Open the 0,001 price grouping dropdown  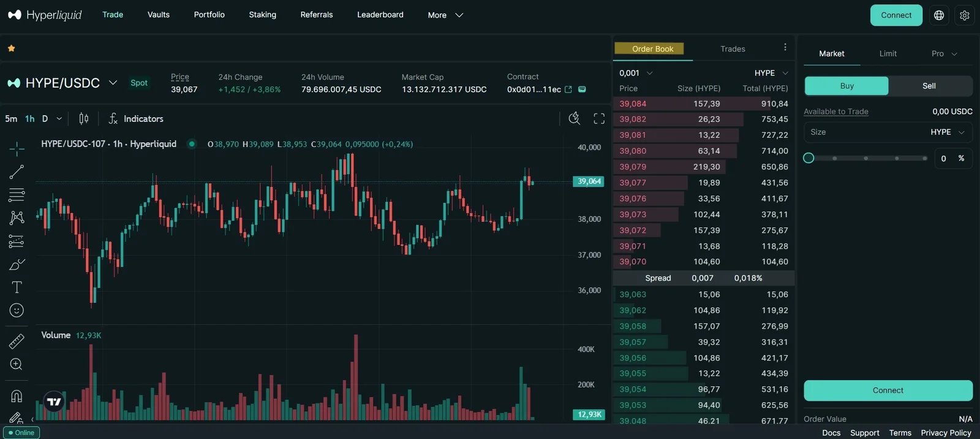636,73
